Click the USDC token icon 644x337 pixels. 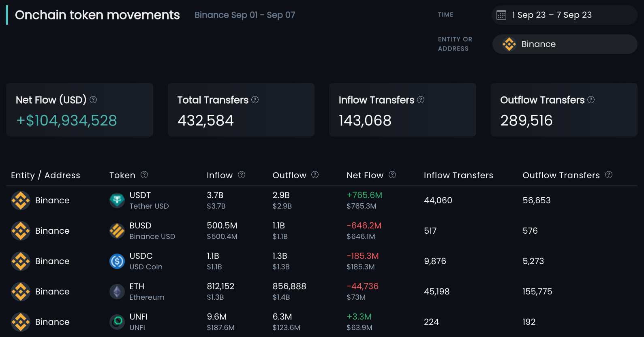pos(117,261)
